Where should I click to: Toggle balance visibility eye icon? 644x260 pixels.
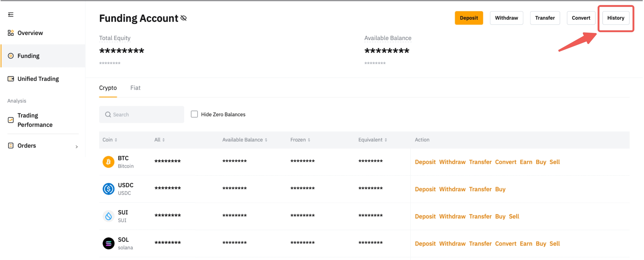tap(184, 18)
